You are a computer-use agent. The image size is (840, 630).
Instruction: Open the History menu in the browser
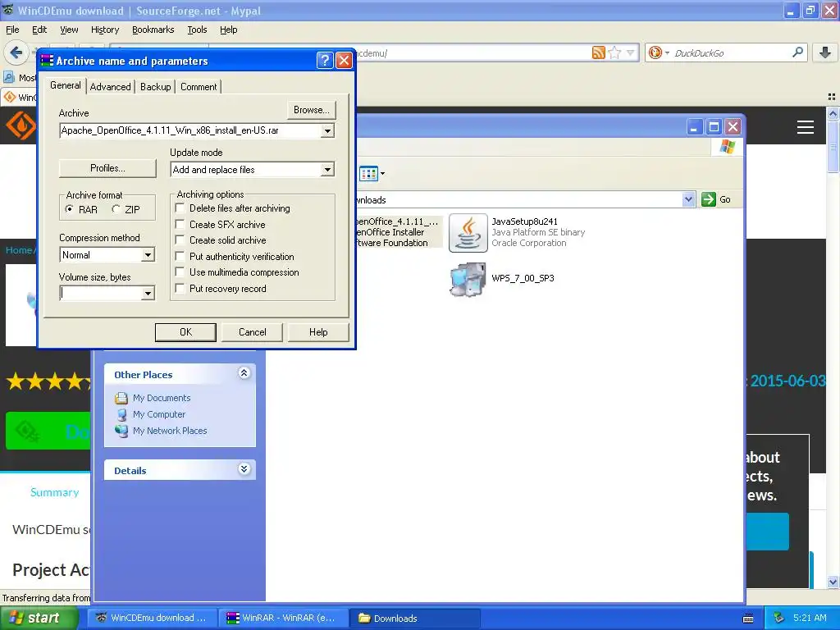104,30
